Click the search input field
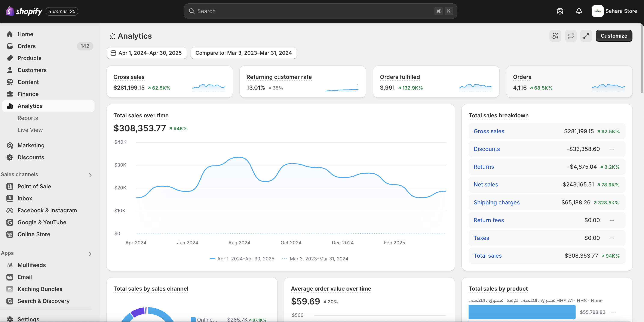The image size is (644, 322). point(320,11)
